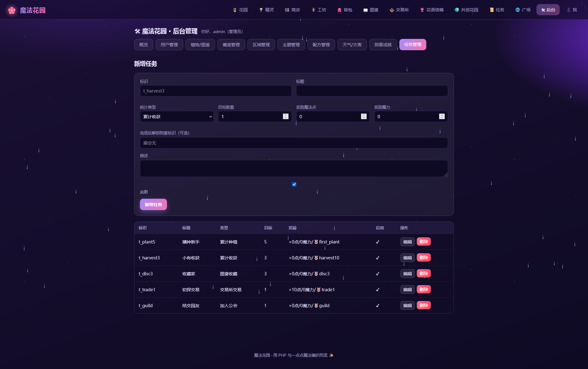Image resolution: width=588 pixels, height=369 pixels.
Task: Click the 交易所 scales icon in navbar
Action: pos(392,10)
